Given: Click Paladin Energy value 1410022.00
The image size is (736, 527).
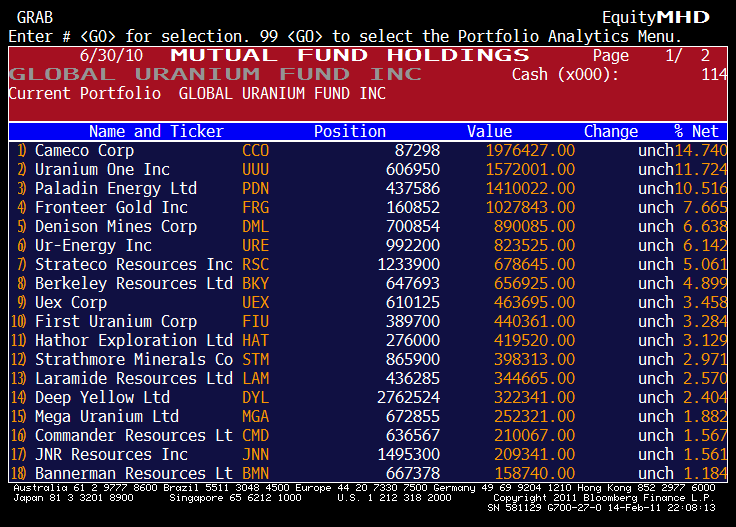Looking at the screenshot, I should coord(530,189).
